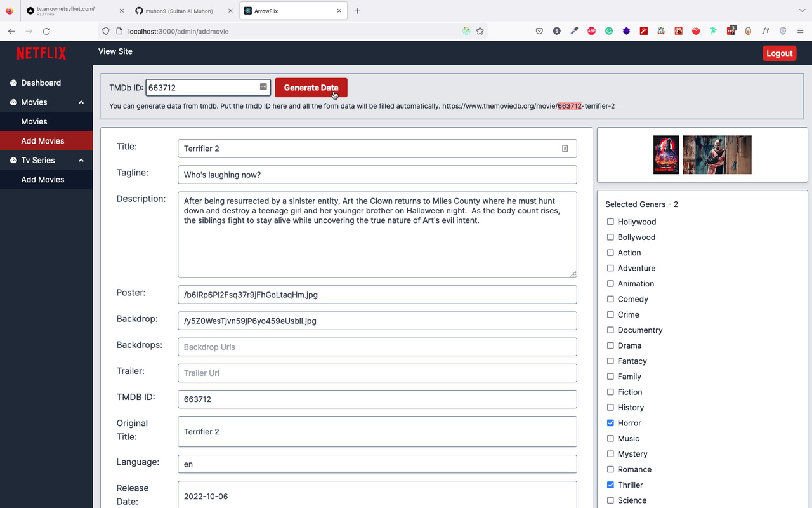Click the icon inside TMDb ID field

(263, 87)
